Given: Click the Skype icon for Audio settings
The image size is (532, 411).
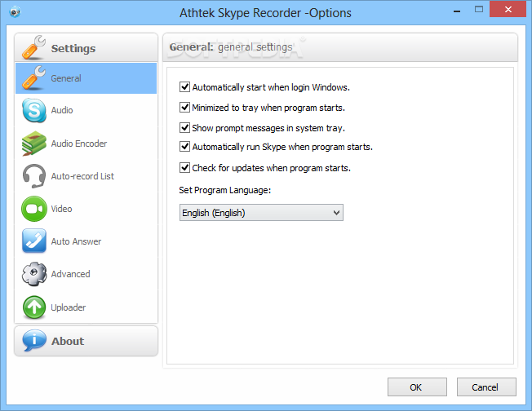Looking at the screenshot, I should [x=34, y=111].
